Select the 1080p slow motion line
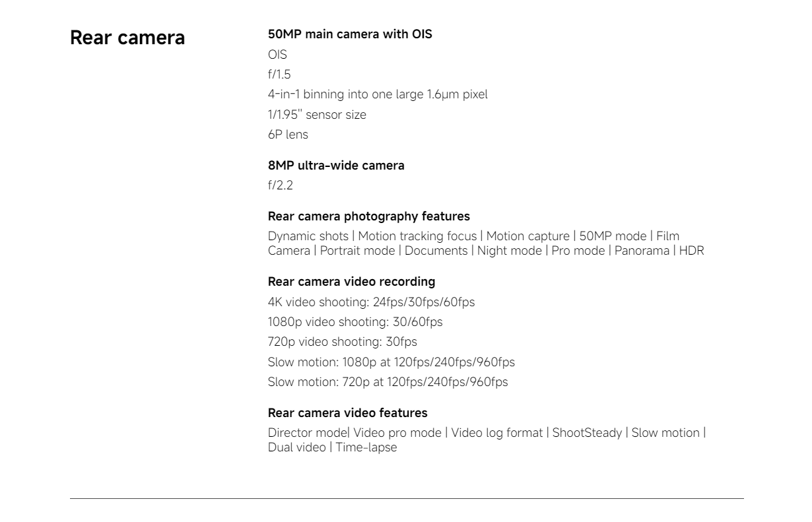This screenshot has width=812, height=522. [x=391, y=362]
